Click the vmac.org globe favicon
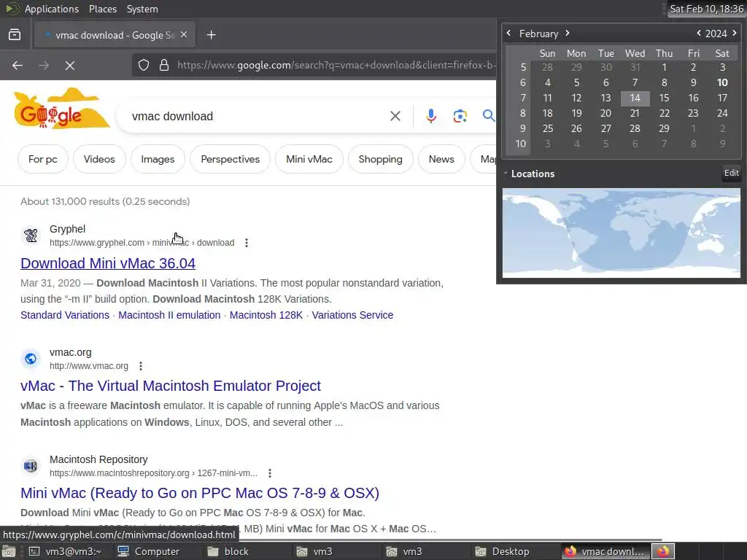The width and height of the screenshot is (747, 560). pyautogui.click(x=31, y=359)
